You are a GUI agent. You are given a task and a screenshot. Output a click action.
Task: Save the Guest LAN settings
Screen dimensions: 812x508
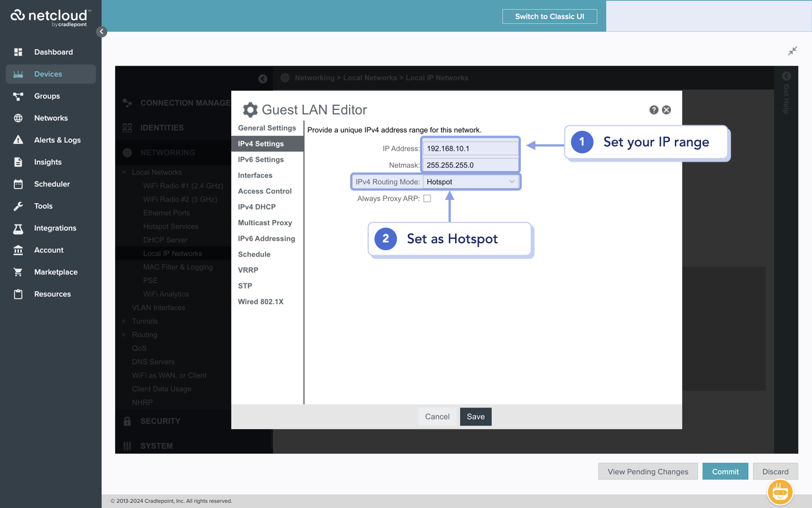click(475, 417)
